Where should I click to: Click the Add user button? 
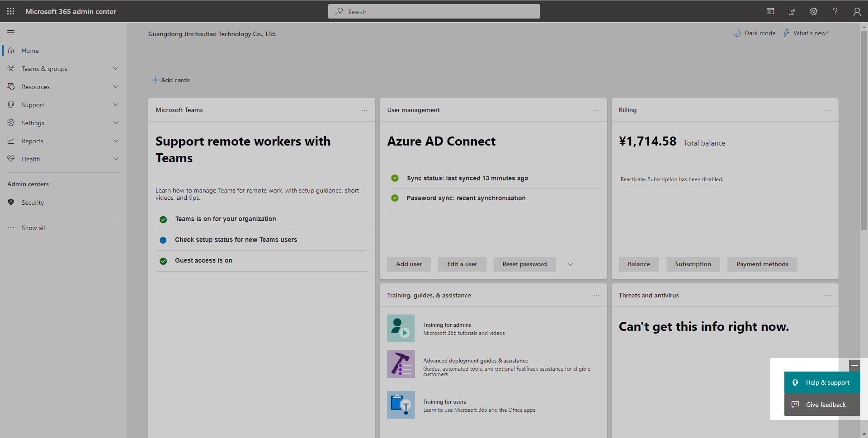(x=408, y=264)
